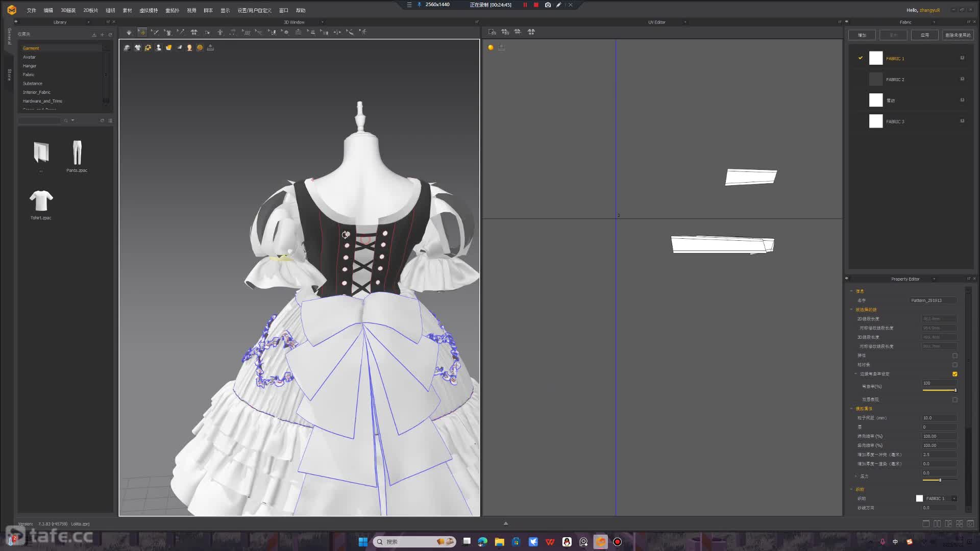Save the FABRIC 1 preset icon
The image size is (980, 551).
962,58
